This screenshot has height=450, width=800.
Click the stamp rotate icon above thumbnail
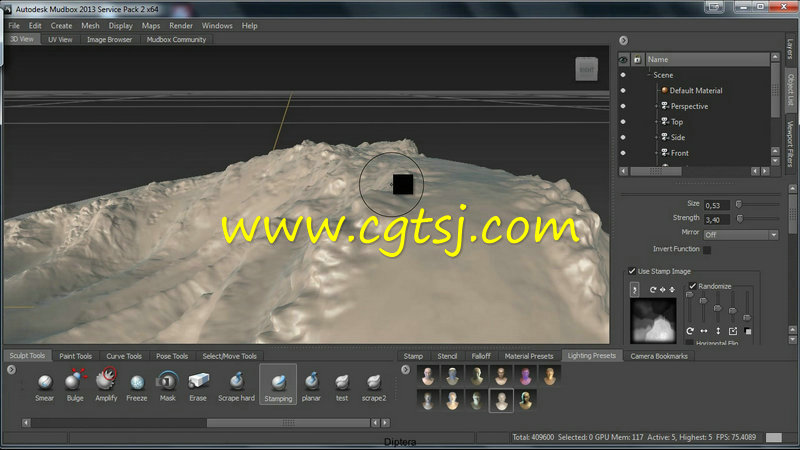653,289
